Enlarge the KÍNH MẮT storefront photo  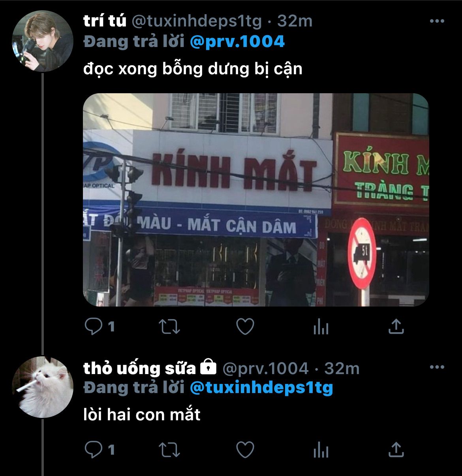(256, 199)
